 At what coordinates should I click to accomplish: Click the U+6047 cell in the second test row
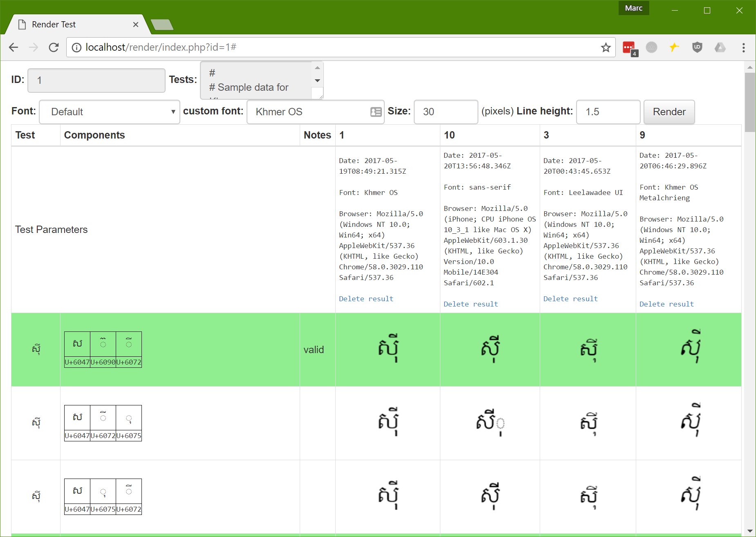point(77,436)
